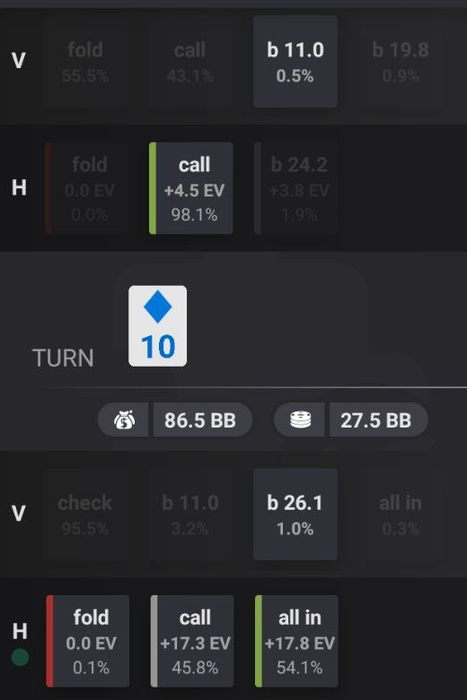Choose villain's check 95.5% on turn
Image resolution: width=467 pixels, height=700 pixels.
pos(85,514)
